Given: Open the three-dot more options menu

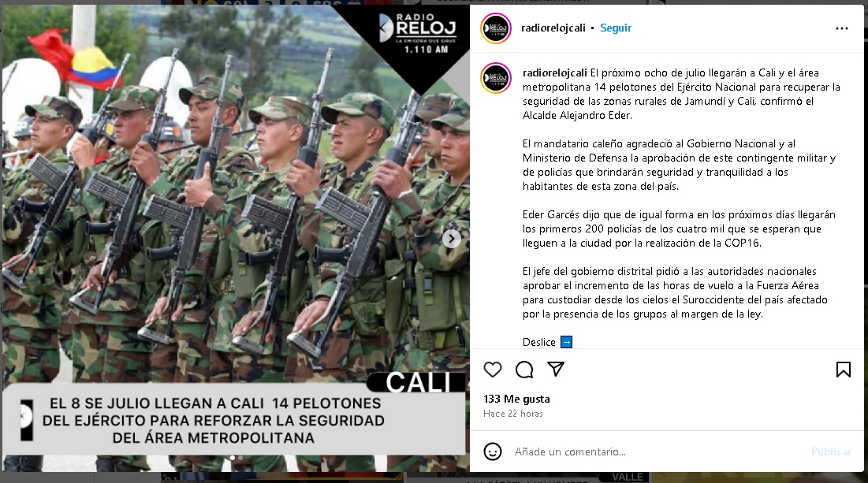Looking at the screenshot, I should click(841, 28).
